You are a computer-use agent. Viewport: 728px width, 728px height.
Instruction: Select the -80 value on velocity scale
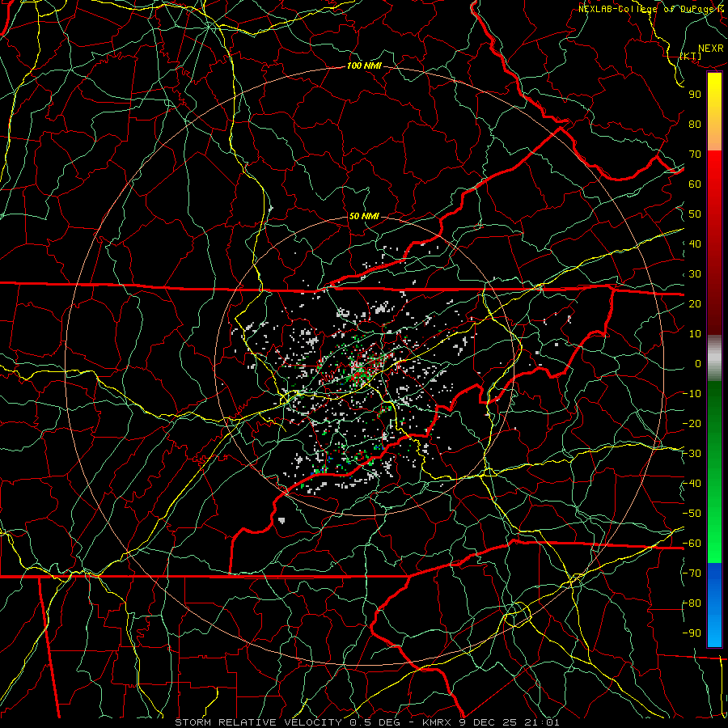[x=692, y=603]
